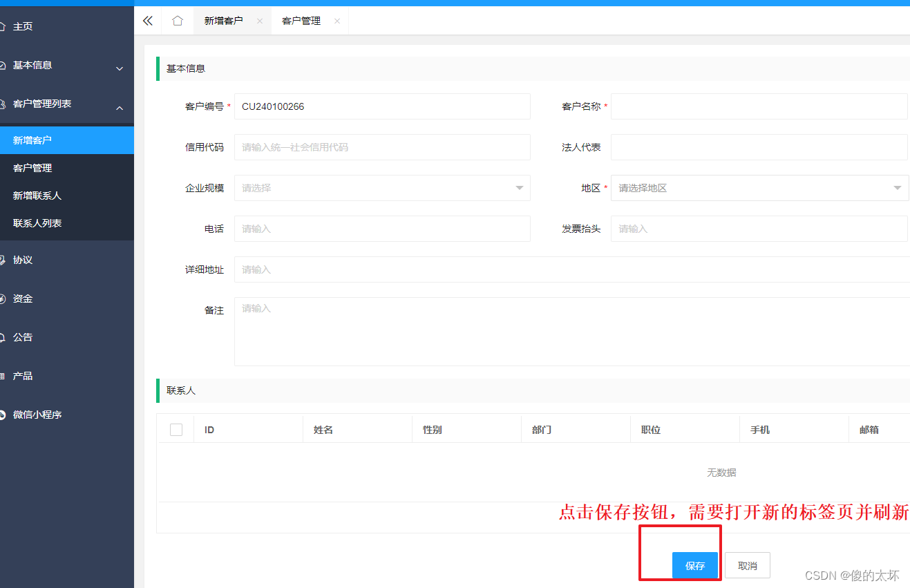The height and width of the screenshot is (588, 910).
Task: Open 联系人列表 in the sidebar
Action: coord(67,223)
